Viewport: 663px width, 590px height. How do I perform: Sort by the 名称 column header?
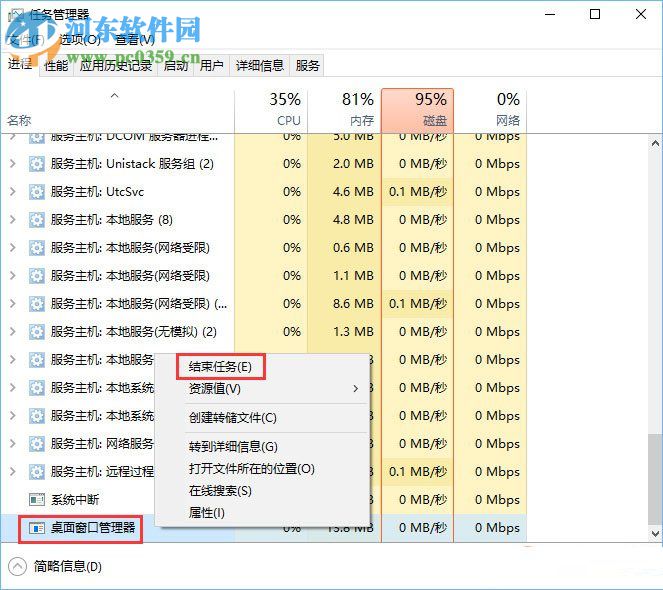click(118, 111)
